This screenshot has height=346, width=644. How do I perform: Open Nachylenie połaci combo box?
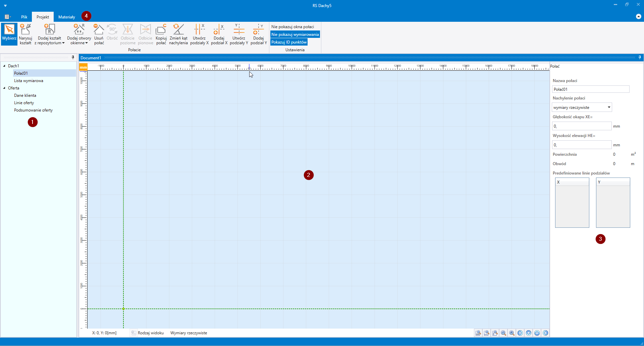point(582,108)
